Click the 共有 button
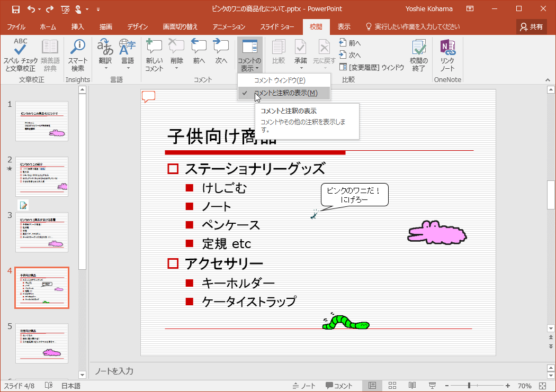 click(x=531, y=25)
